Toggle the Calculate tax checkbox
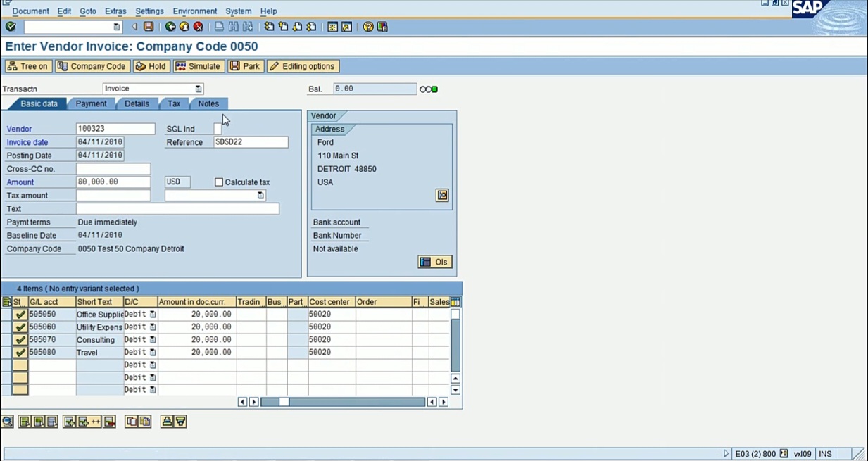868x461 pixels. pos(219,182)
